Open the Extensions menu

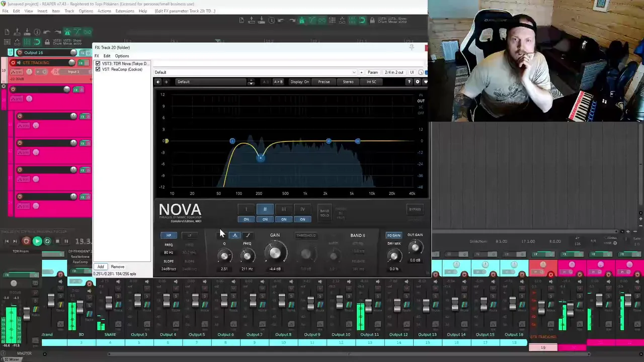coord(125,11)
